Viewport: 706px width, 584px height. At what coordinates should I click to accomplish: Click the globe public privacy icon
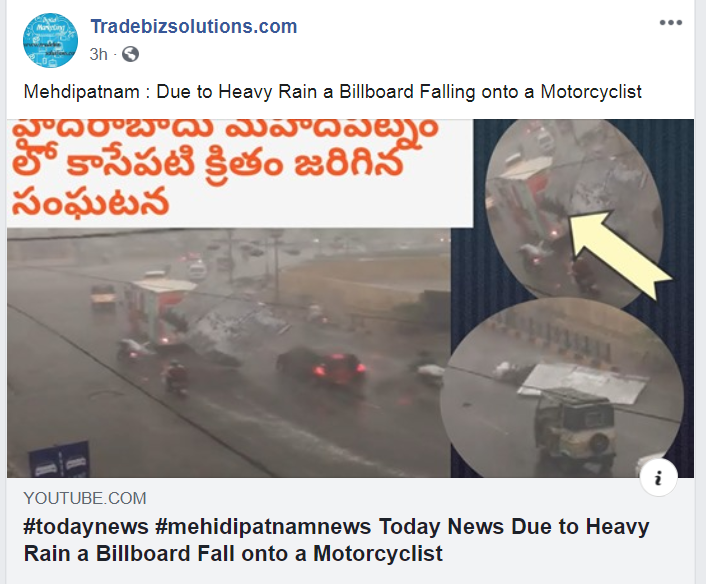pyautogui.click(x=130, y=54)
